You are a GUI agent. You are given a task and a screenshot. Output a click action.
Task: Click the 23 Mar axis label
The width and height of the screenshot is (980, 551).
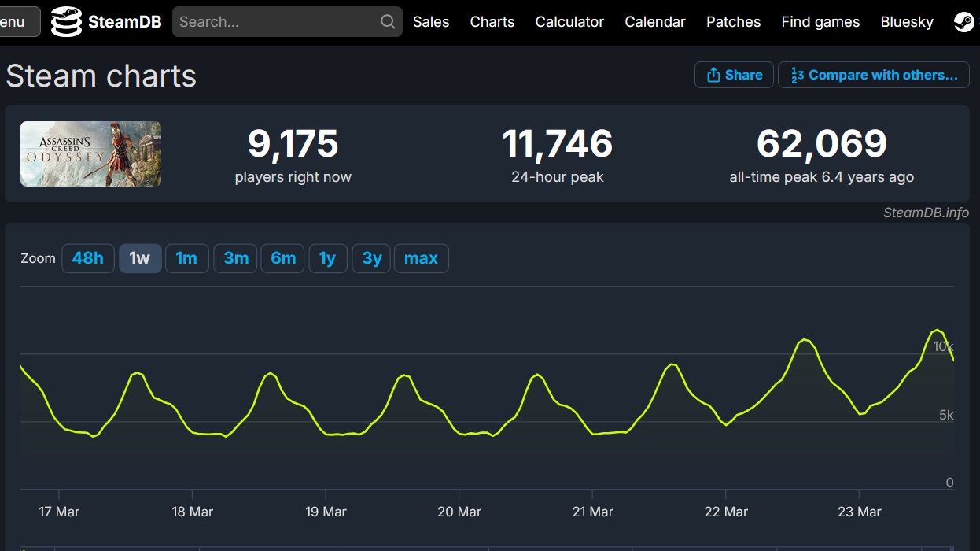point(860,512)
